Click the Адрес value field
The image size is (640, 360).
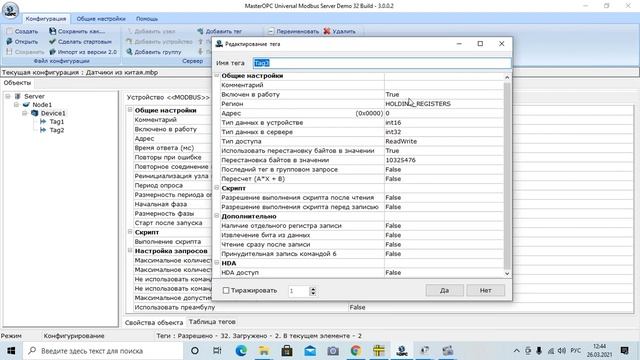click(x=443, y=113)
